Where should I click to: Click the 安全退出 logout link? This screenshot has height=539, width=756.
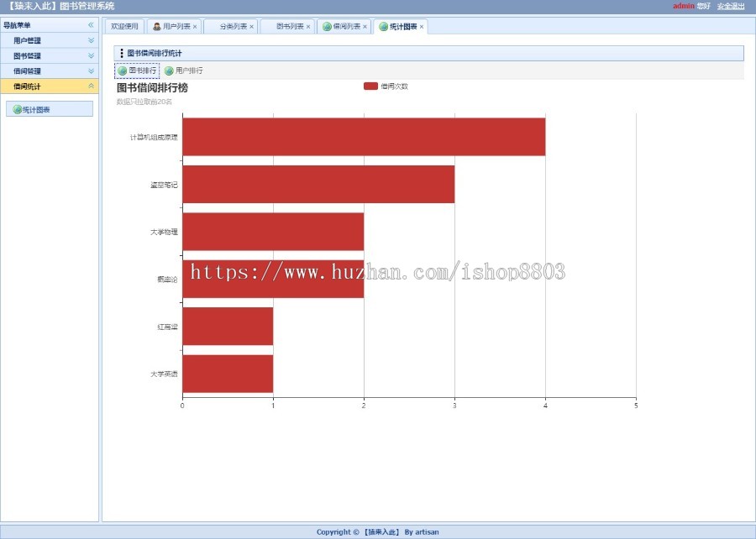tap(731, 6)
